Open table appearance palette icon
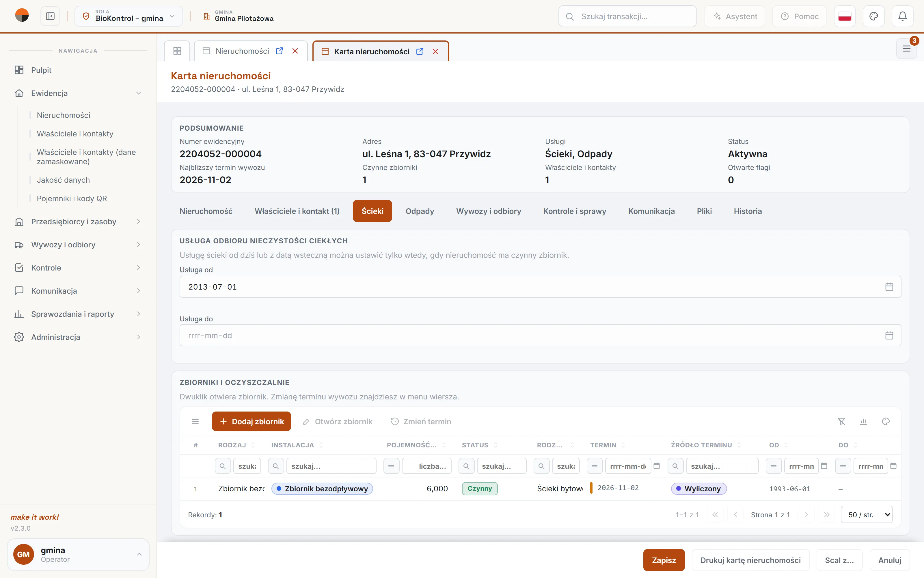Image resolution: width=924 pixels, height=578 pixels. (886, 421)
